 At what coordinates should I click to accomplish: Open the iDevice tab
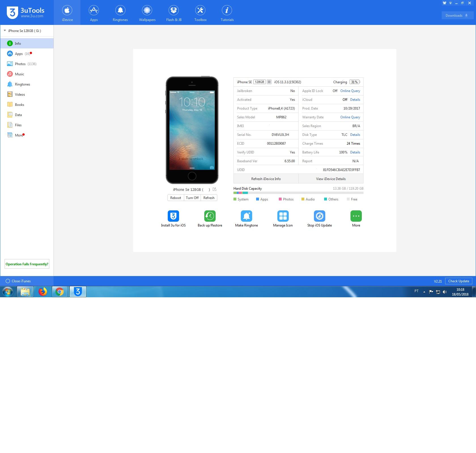click(x=67, y=13)
